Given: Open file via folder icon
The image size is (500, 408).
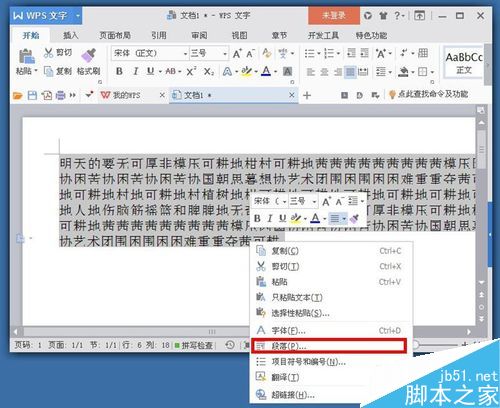Looking at the screenshot, I should click(18, 96).
